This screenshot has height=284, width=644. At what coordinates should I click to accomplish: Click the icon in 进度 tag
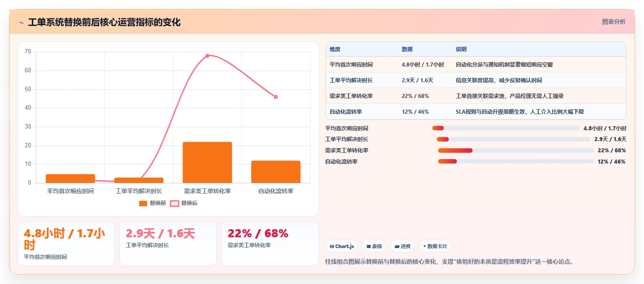(397, 246)
